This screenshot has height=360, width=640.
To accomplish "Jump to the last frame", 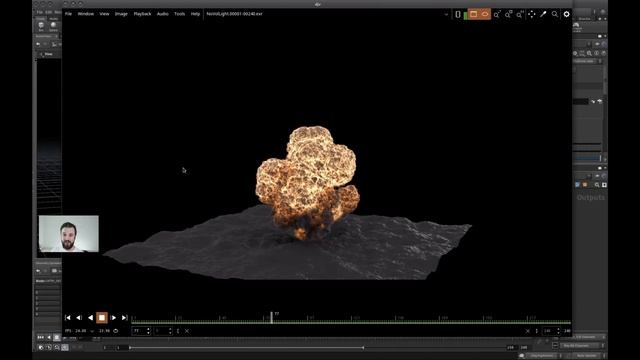I will (124, 318).
